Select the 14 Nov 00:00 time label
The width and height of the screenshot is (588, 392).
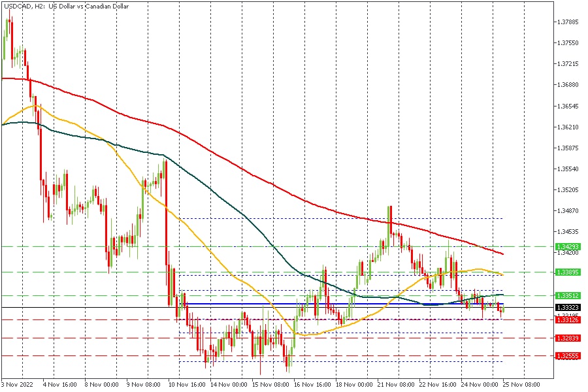(x=229, y=385)
